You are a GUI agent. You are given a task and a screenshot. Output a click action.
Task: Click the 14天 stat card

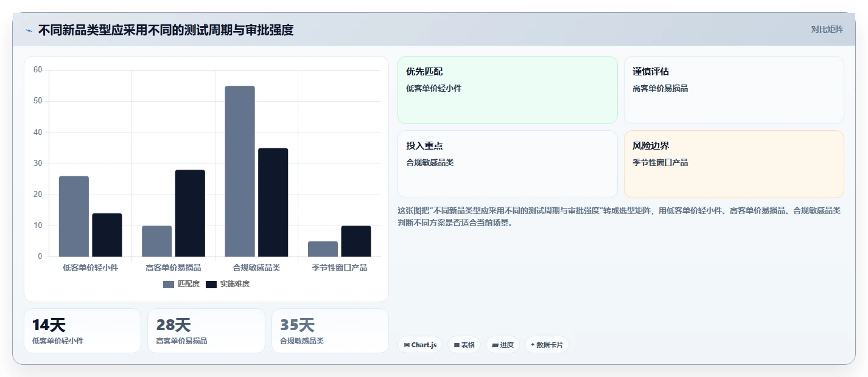82,331
